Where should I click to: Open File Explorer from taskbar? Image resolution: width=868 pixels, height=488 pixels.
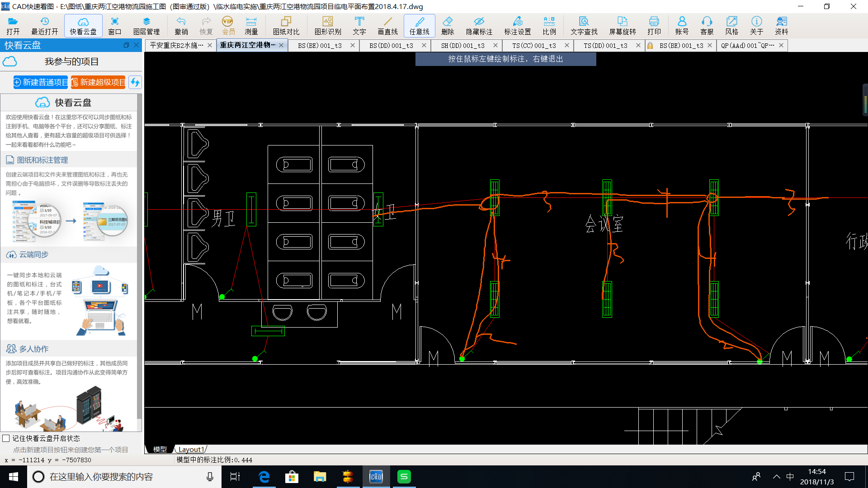(x=320, y=477)
